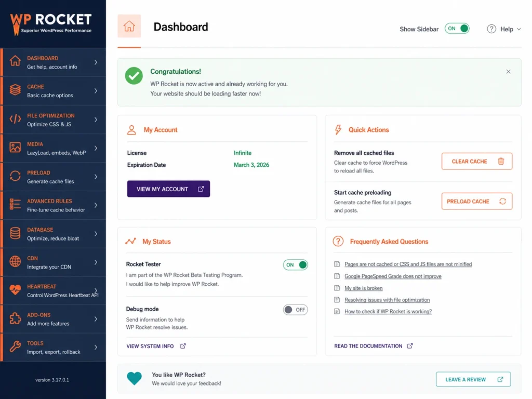Click the 'Infinite' license value
The height and width of the screenshot is (399, 532).
tap(243, 153)
